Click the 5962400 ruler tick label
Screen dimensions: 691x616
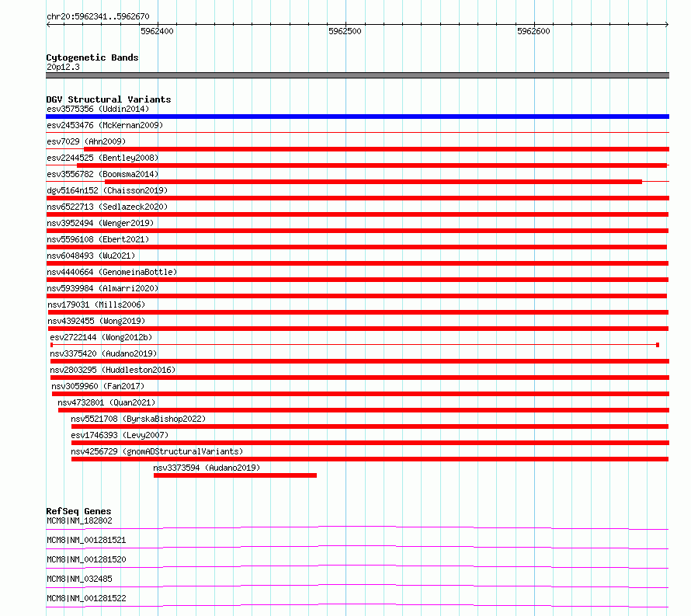point(157,31)
